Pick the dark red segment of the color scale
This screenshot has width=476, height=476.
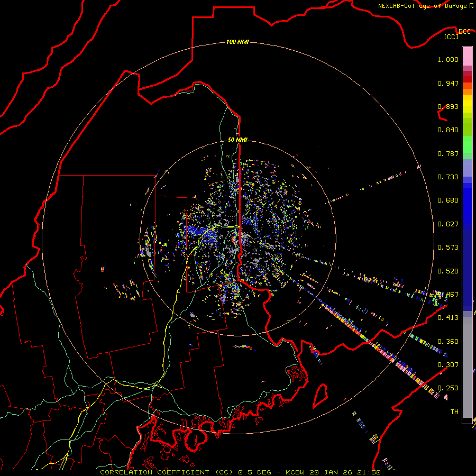point(467,79)
